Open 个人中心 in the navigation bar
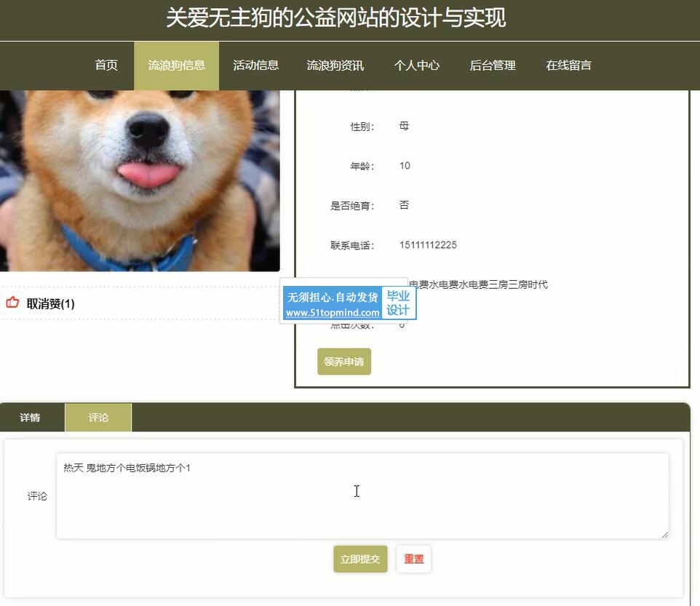 click(x=417, y=65)
